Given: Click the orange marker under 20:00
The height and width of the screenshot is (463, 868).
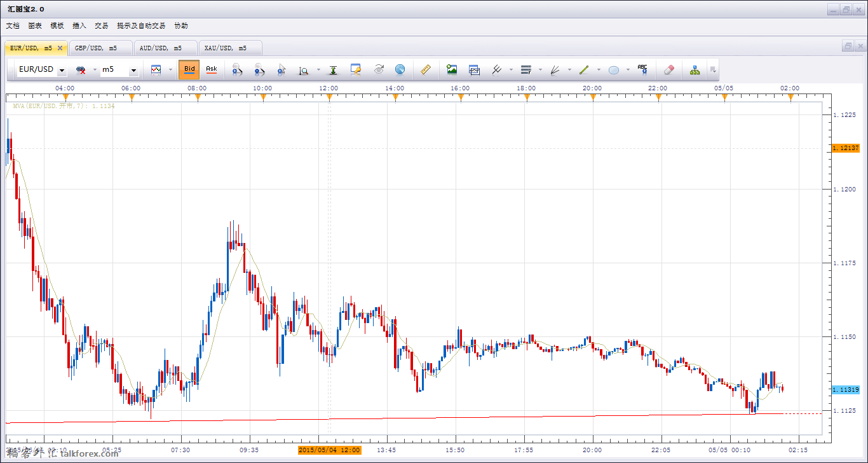Looking at the screenshot, I should [x=592, y=97].
